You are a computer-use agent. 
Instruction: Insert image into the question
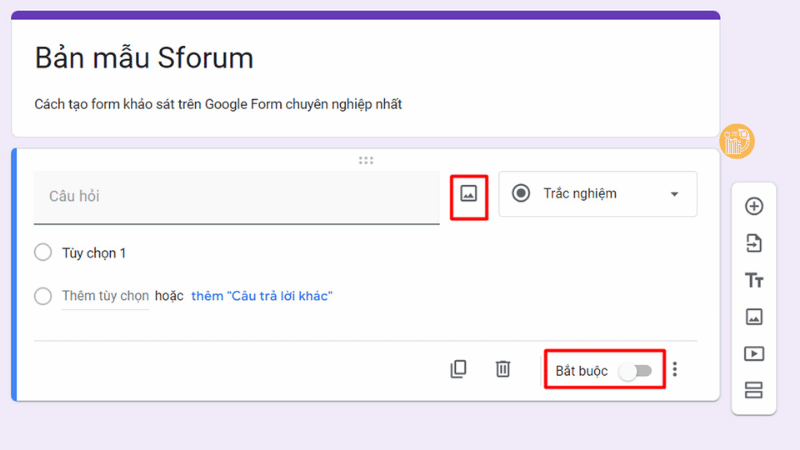469,194
